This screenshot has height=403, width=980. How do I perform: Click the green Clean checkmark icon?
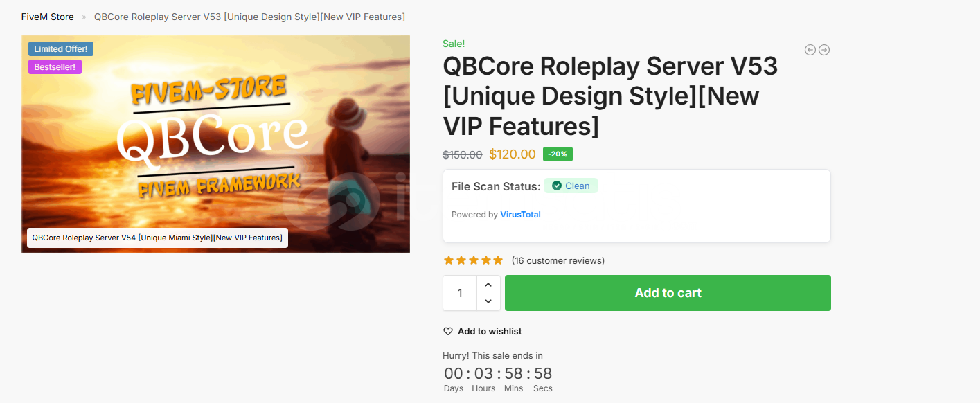(x=557, y=186)
